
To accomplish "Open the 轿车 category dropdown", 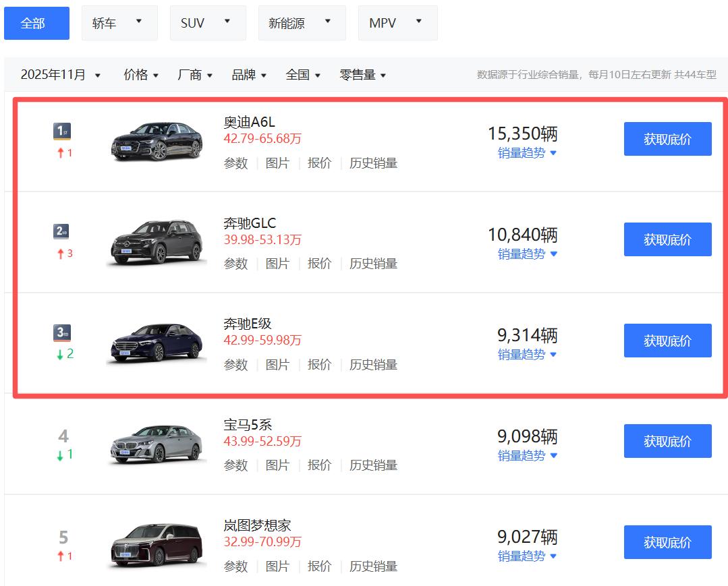I will [x=119, y=24].
